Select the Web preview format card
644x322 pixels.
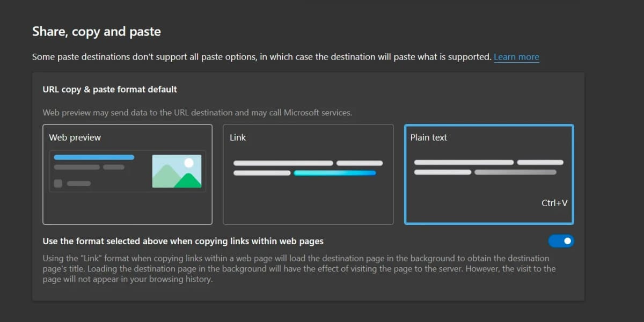click(x=127, y=174)
